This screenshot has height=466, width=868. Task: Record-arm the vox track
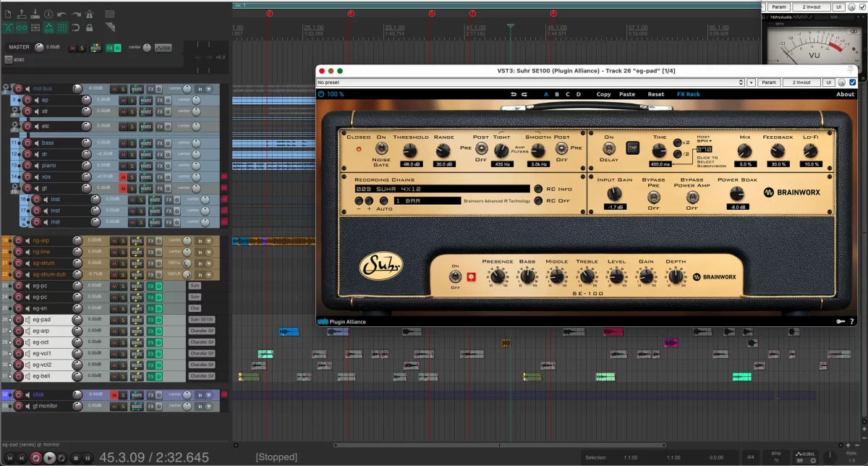point(28,177)
